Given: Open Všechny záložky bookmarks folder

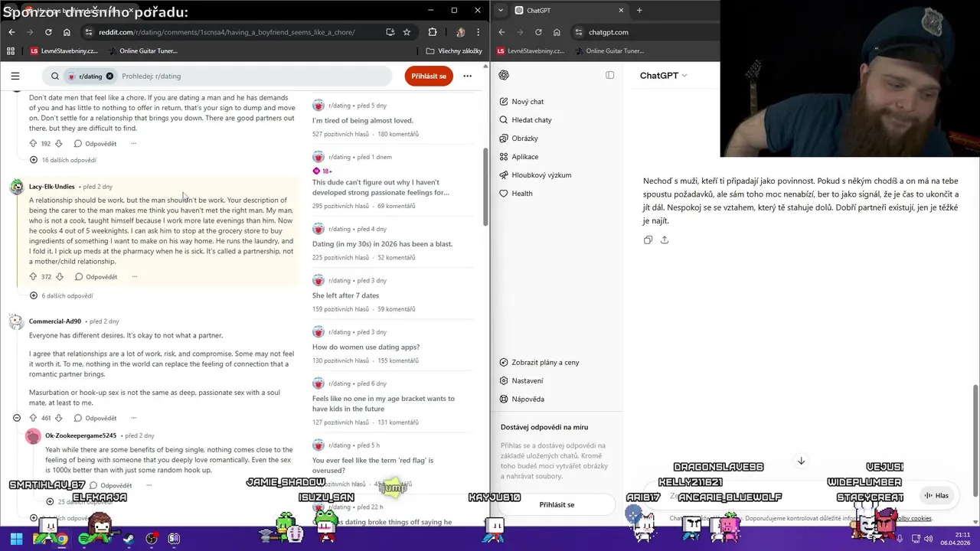Looking at the screenshot, I should (454, 51).
